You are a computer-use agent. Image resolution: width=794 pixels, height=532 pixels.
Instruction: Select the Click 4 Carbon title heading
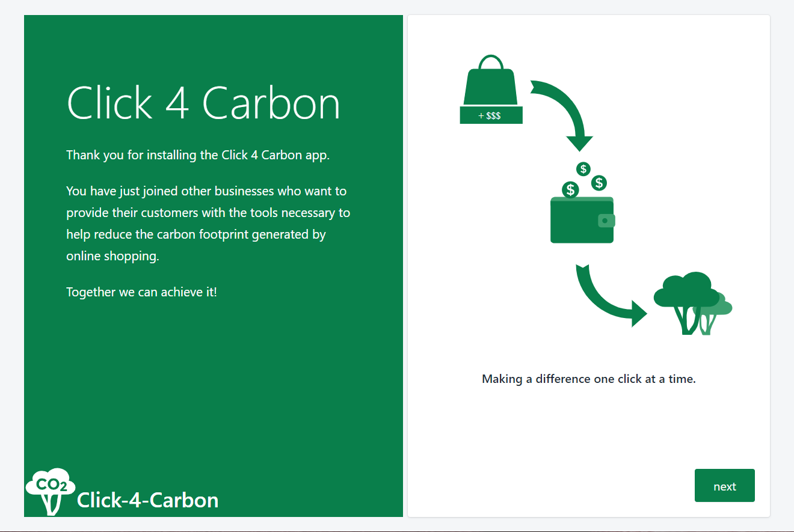coord(203,103)
